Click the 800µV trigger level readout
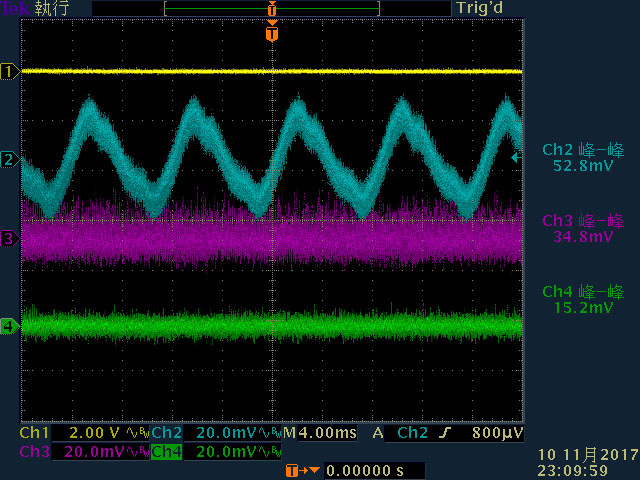 click(x=498, y=433)
